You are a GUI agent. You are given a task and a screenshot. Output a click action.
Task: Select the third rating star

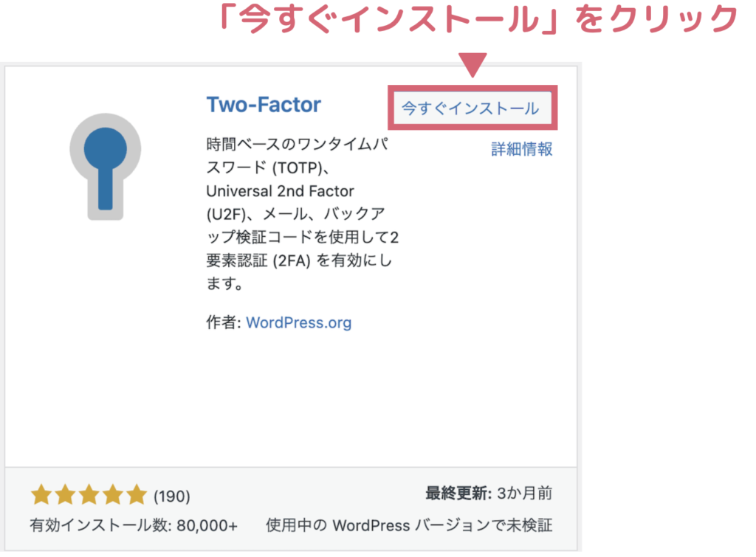(x=89, y=494)
